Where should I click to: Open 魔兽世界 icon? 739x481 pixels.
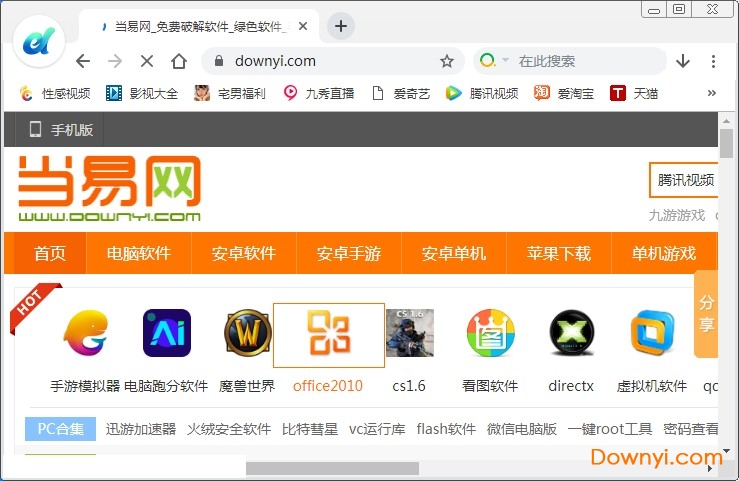pyautogui.click(x=247, y=333)
